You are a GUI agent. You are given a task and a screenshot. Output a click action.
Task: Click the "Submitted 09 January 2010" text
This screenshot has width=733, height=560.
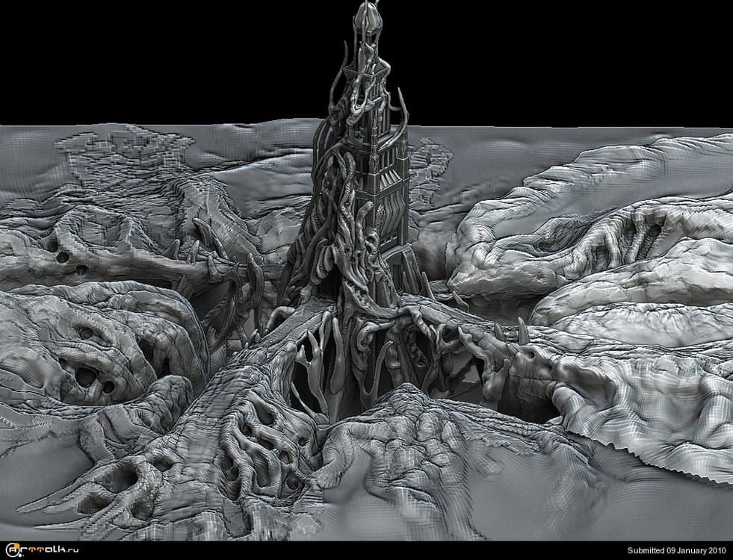[676, 551]
